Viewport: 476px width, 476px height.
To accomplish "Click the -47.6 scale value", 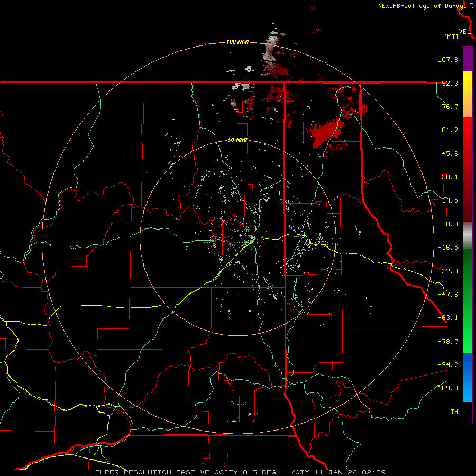I will pyautogui.click(x=448, y=295).
